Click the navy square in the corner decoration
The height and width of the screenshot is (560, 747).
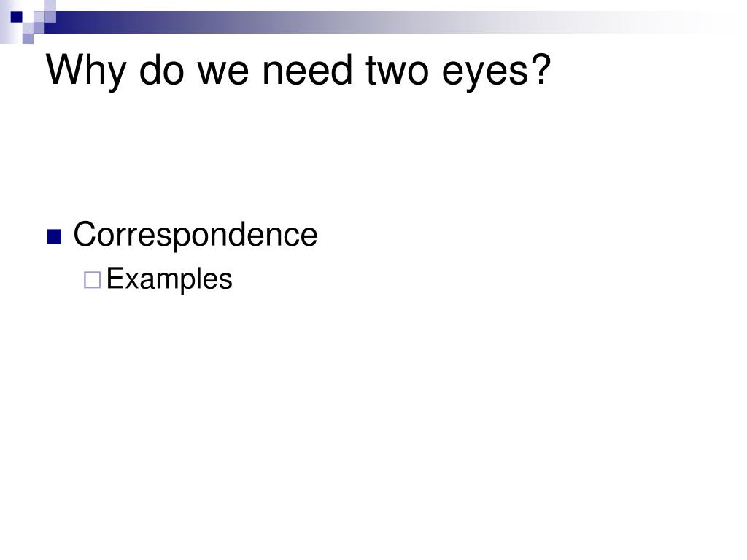17,17
